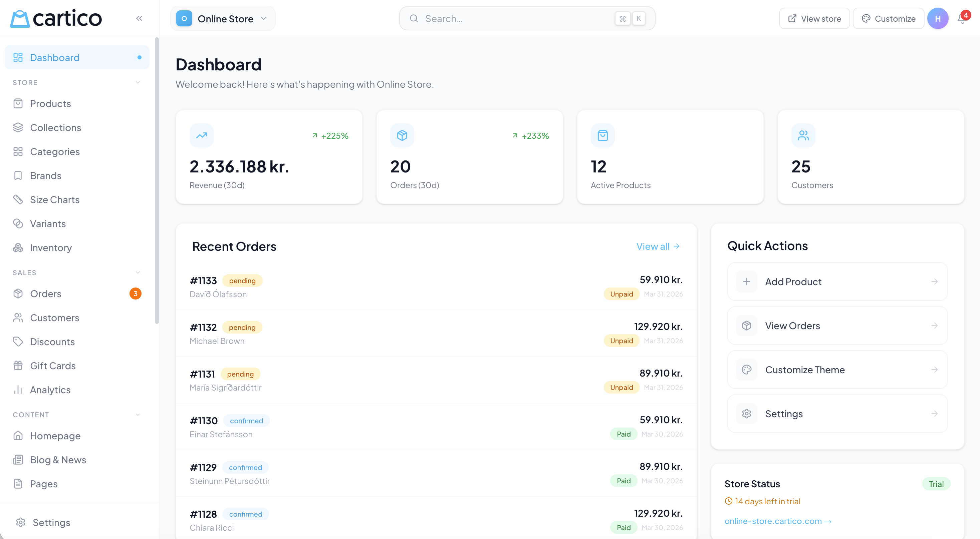This screenshot has width=980, height=539.
Task: Open Inventory from the sidebar
Action: point(51,247)
